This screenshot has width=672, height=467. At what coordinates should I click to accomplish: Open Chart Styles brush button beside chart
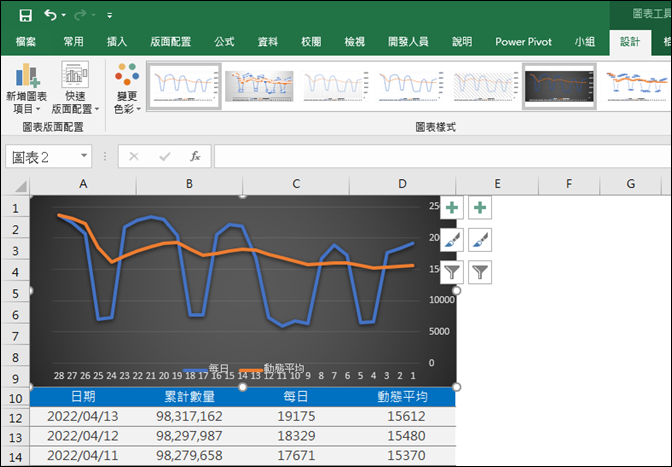452,240
